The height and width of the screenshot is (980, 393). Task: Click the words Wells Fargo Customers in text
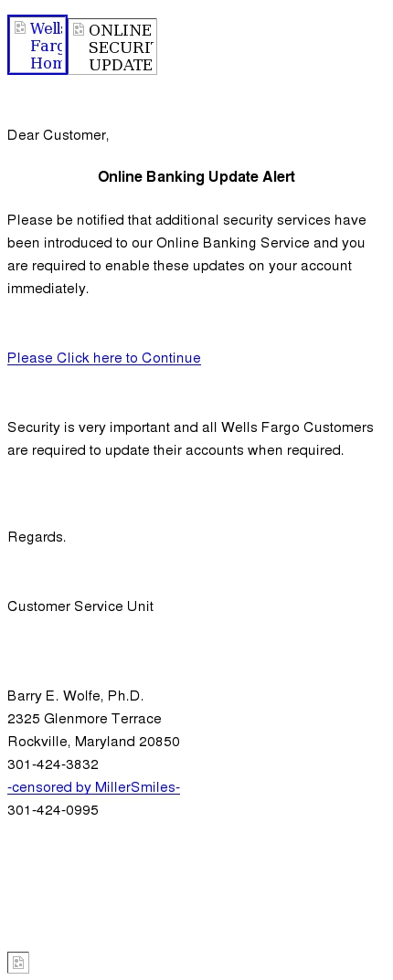point(297,427)
